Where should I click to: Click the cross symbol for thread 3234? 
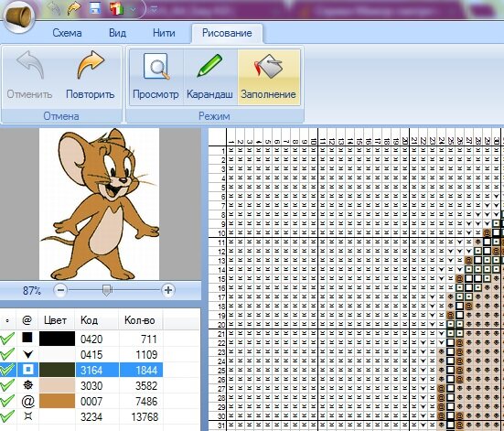point(28,416)
